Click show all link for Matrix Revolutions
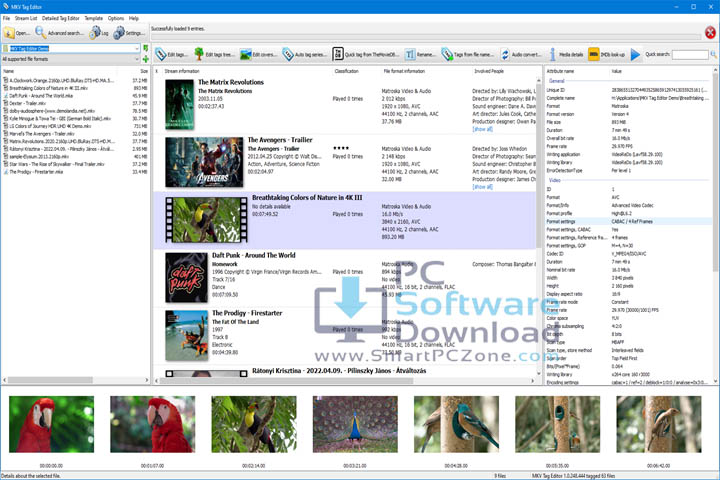720x480 pixels. 483,130
